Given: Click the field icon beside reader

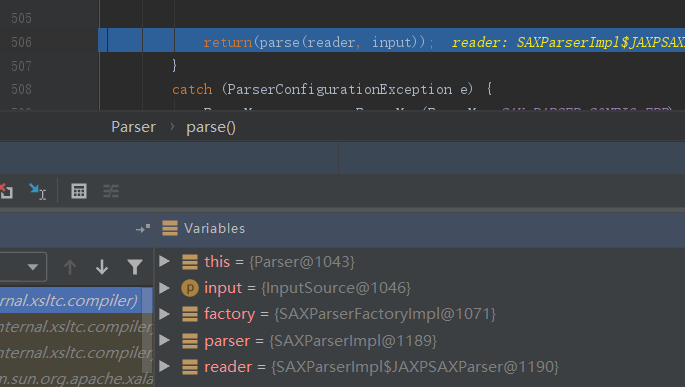Looking at the screenshot, I should click(190, 366).
